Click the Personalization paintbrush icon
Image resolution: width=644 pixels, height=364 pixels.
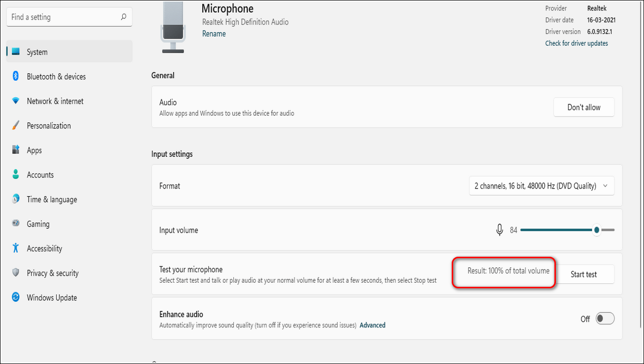tap(16, 125)
